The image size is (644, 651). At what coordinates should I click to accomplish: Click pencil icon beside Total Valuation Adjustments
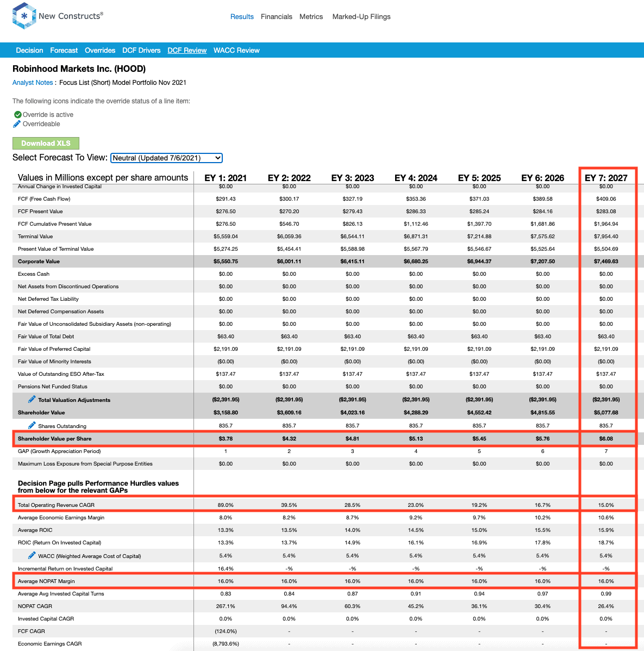coord(32,399)
